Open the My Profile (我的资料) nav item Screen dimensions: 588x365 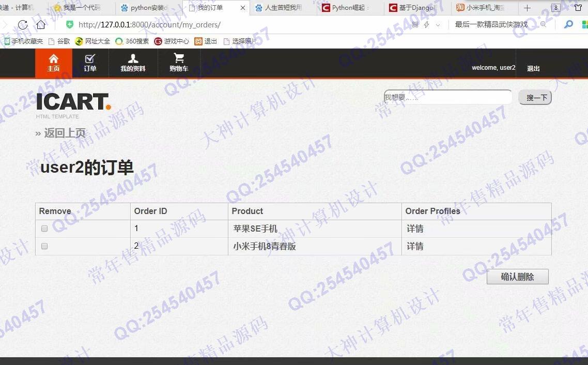133,63
